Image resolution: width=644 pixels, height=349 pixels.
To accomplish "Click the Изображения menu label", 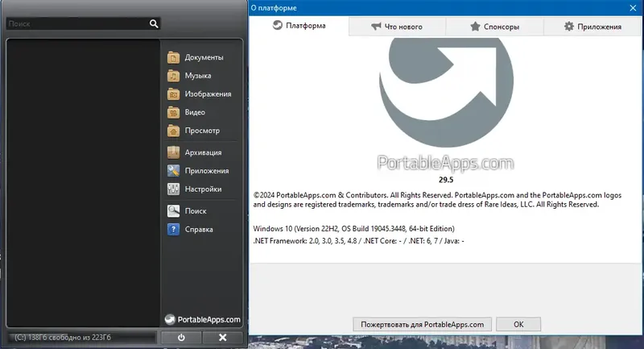I will click(208, 94).
